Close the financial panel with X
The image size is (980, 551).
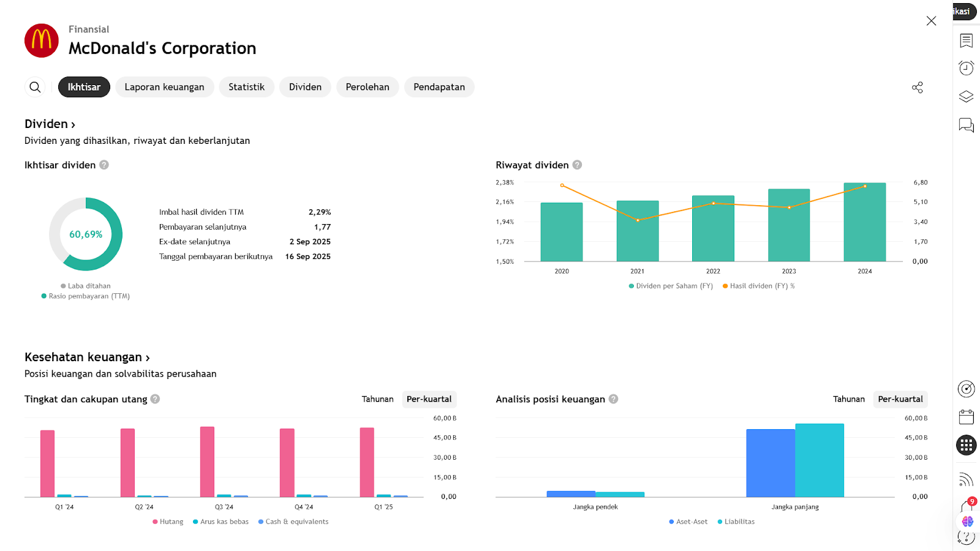[x=931, y=21]
